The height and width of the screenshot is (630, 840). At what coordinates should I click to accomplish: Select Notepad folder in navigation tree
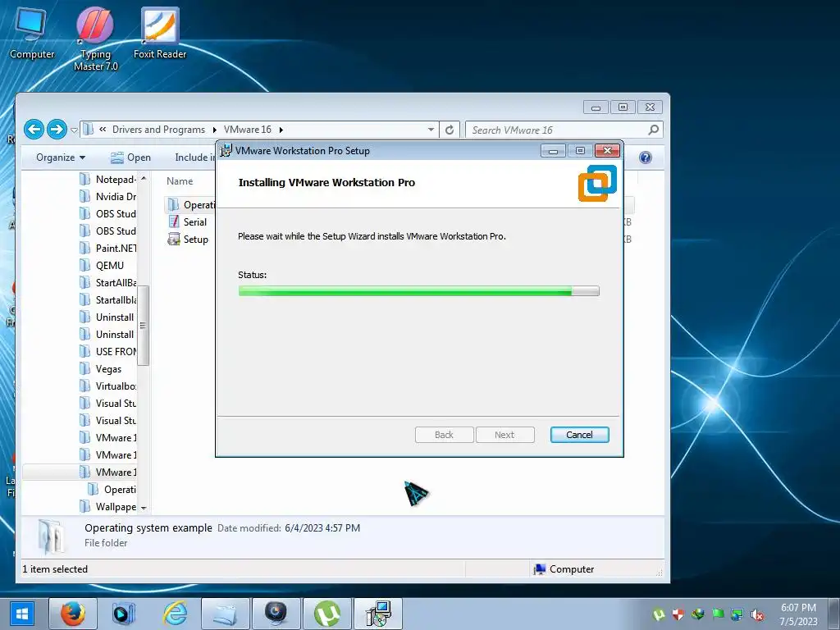pos(107,180)
